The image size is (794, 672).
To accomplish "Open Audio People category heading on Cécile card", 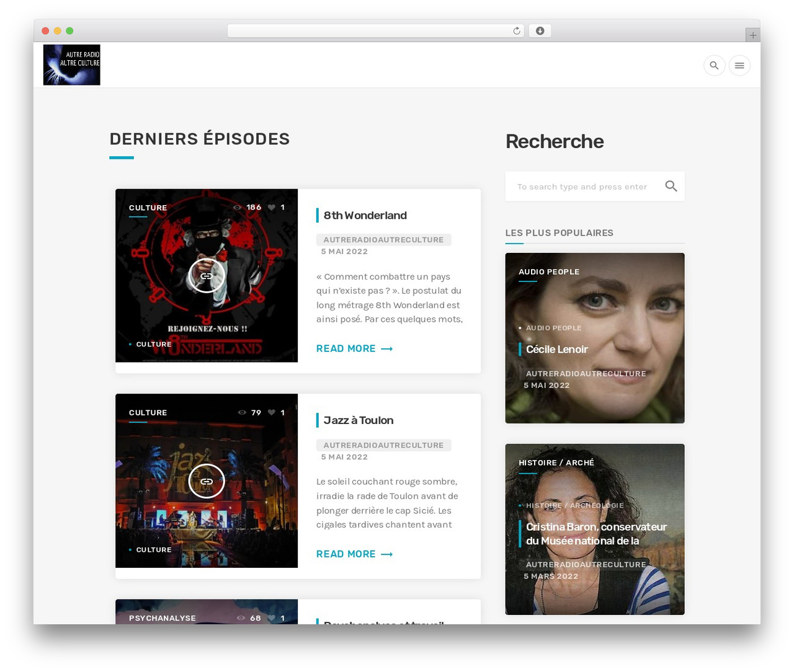I will click(x=549, y=272).
